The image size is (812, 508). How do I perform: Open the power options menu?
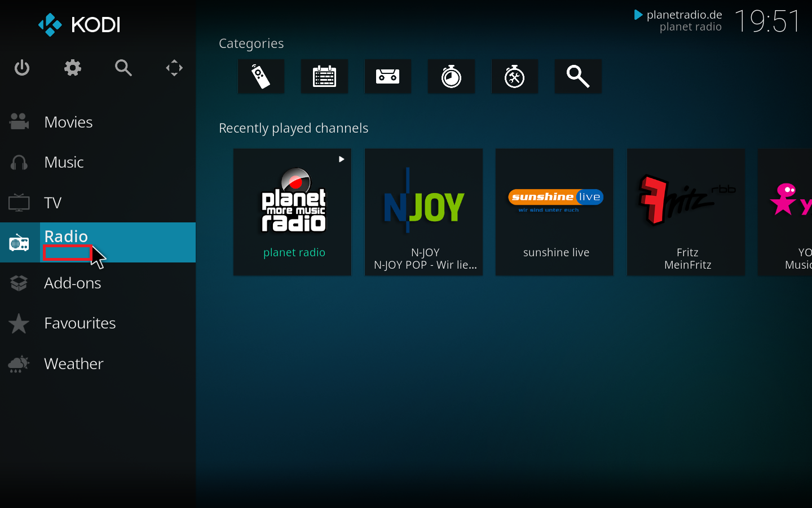pyautogui.click(x=22, y=68)
